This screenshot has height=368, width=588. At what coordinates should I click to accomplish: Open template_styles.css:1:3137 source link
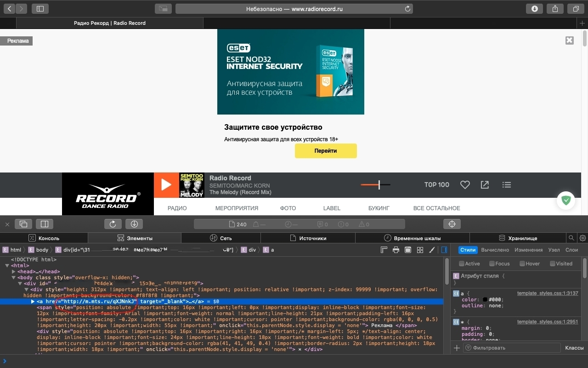(x=548, y=293)
